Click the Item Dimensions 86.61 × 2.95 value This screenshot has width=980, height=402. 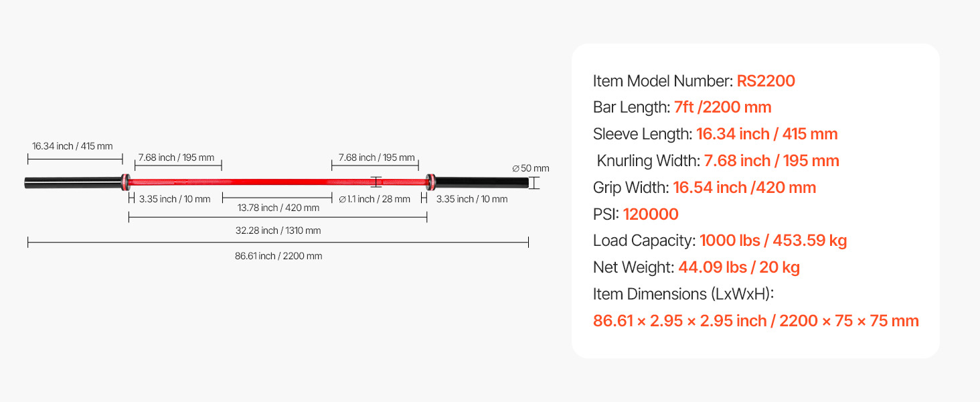(756, 321)
